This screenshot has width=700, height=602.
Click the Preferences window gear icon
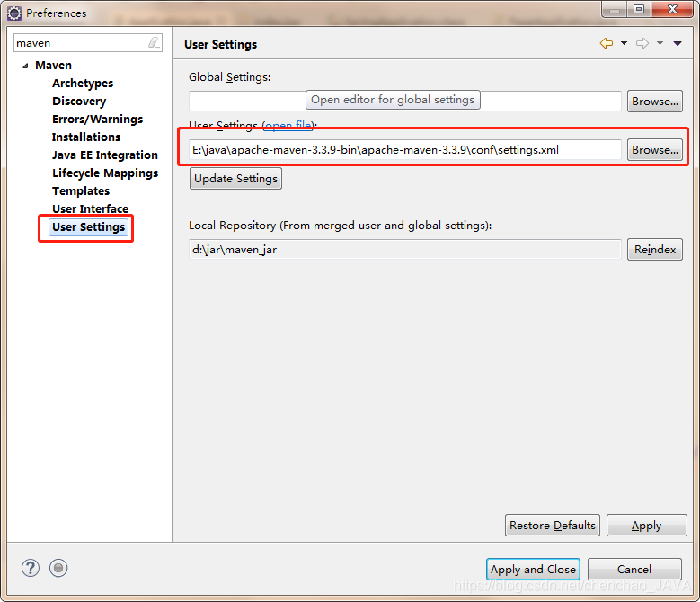click(x=14, y=13)
